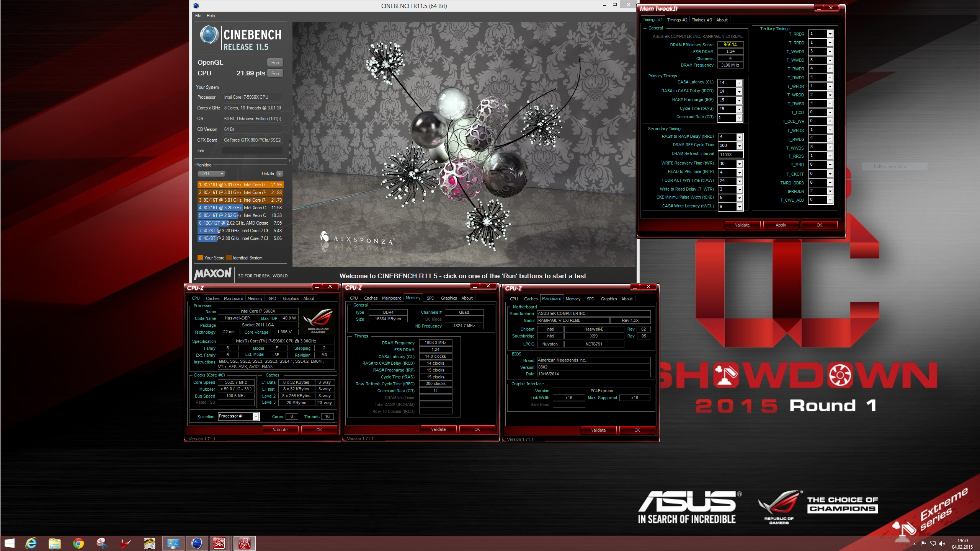The image size is (980, 551).
Task: Click the Core Speed value 5025.7 MHz
Action: tap(236, 382)
